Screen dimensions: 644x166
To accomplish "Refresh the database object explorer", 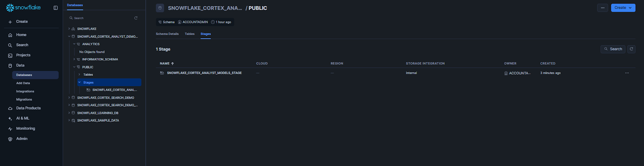I will tap(136, 18).
